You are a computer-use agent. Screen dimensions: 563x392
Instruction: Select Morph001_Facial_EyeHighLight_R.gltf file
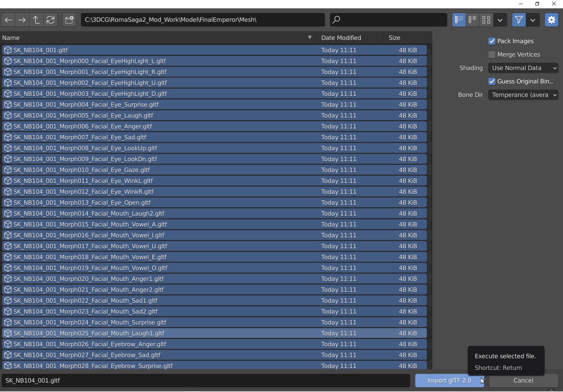214,72
